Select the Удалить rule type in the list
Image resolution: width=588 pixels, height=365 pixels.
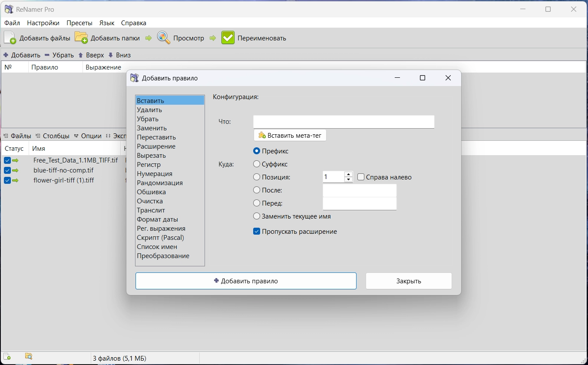(170, 110)
